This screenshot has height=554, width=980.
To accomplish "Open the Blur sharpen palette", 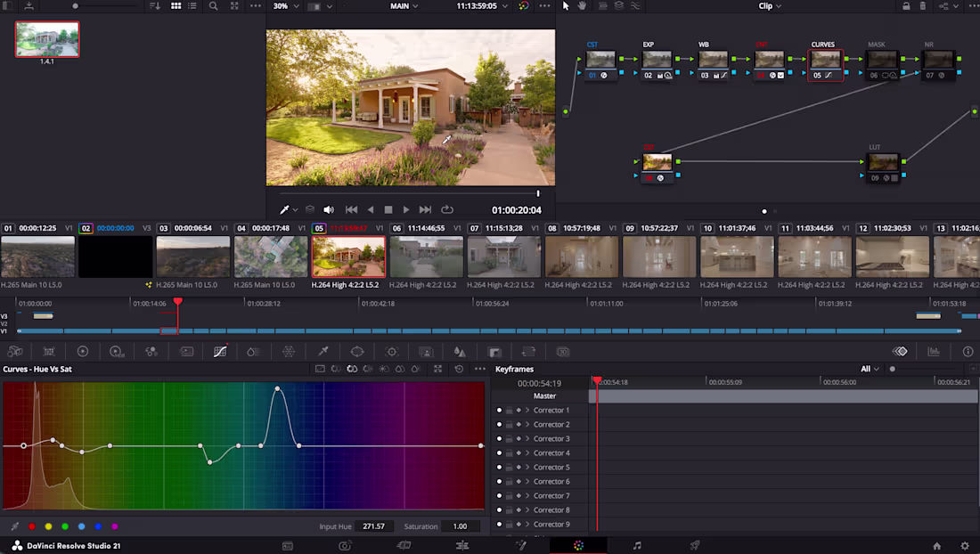I will pyautogui.click(x=460, y=352).
